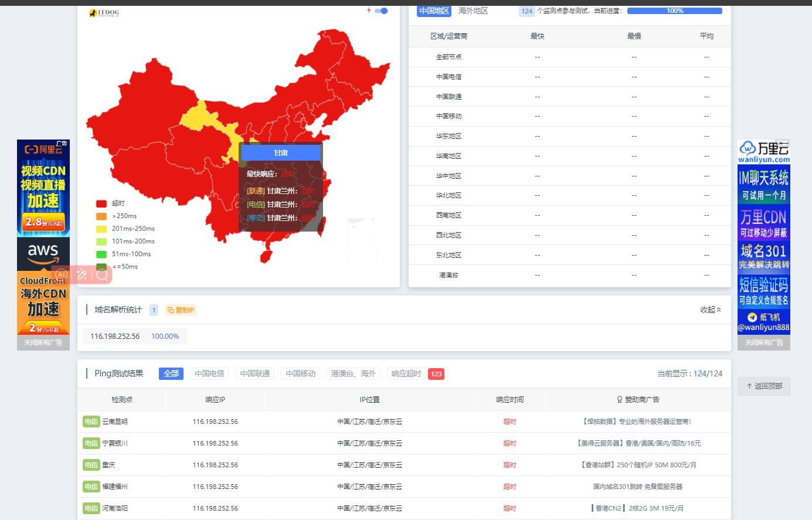
Task: Toggle the 201ms-250ms yellow legend item
Action: click(x=125, y=229)
